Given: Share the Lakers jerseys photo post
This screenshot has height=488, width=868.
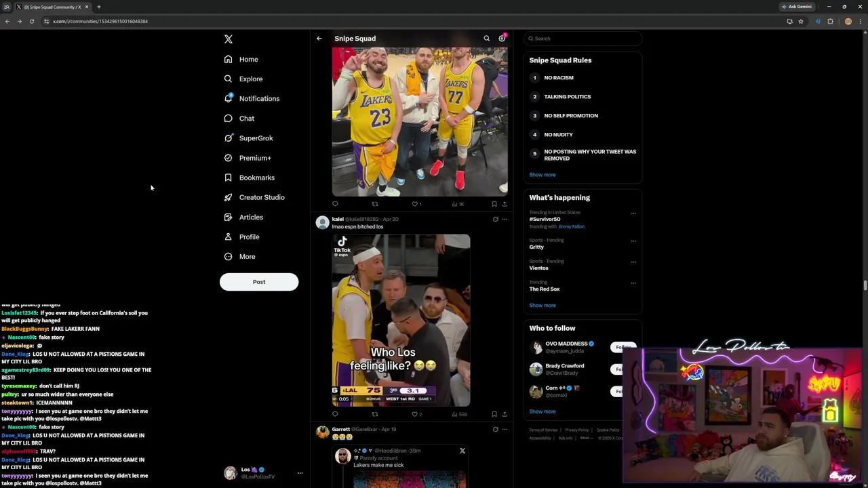Looking at the screenshot, I should [505, 203].
